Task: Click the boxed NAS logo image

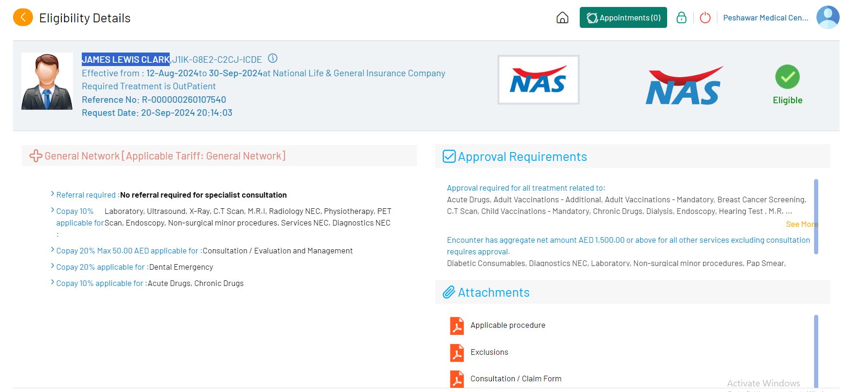Action: [538, 80]
